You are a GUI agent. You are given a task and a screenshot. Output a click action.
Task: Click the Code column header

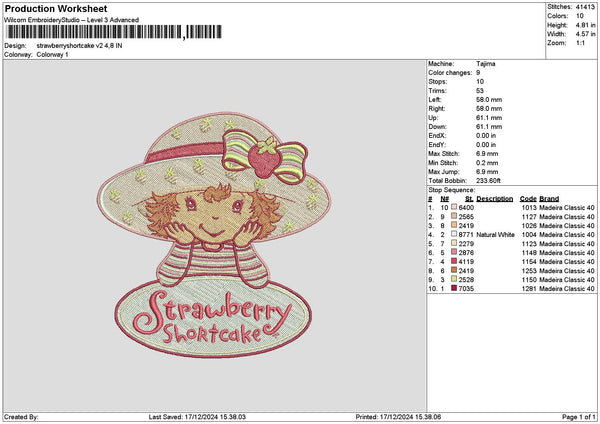(528, 199)
